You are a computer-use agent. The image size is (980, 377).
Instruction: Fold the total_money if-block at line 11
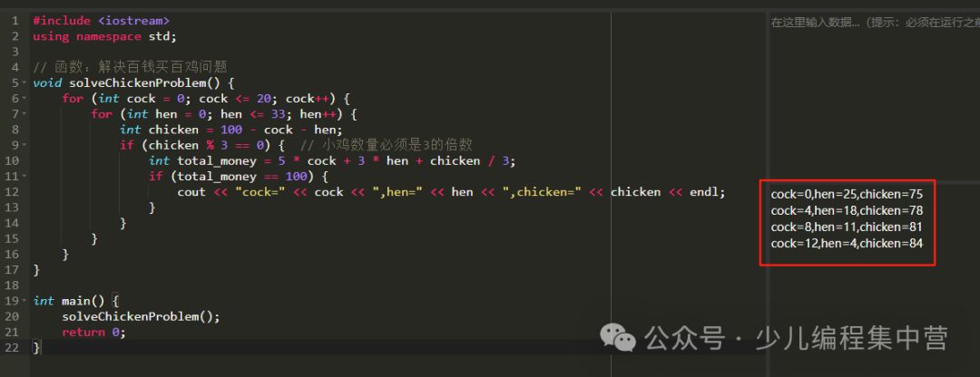click(24, 177)
